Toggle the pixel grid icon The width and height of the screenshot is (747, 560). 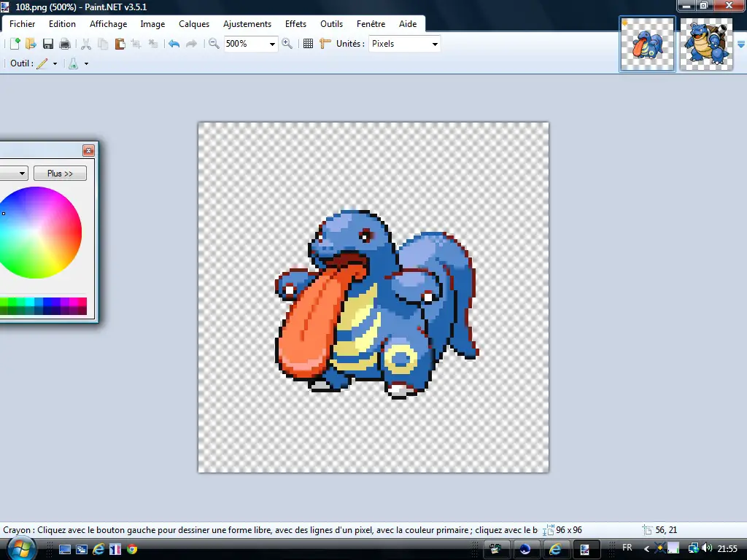coord(309,44)
